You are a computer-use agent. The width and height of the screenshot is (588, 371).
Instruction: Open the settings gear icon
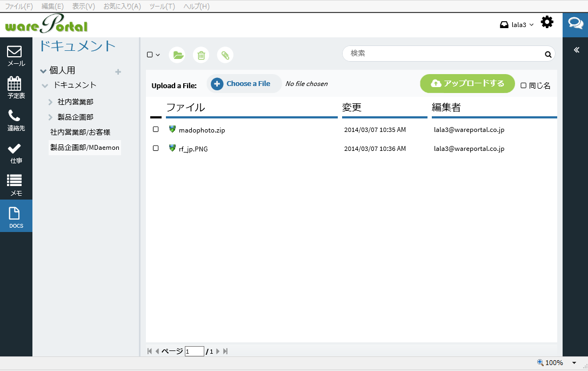pyautogui.click(x=547, y=22)
